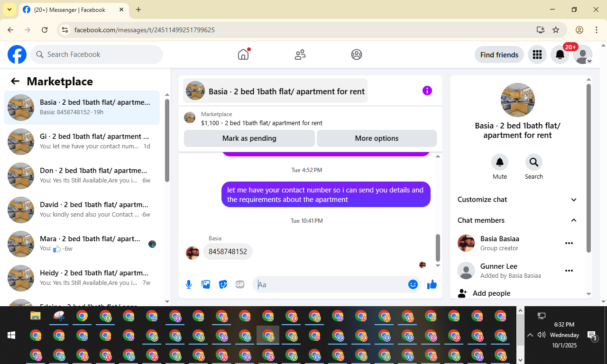Open the GIF picker
The width and height of the screenshot is (607, 364).
(240, 284)
